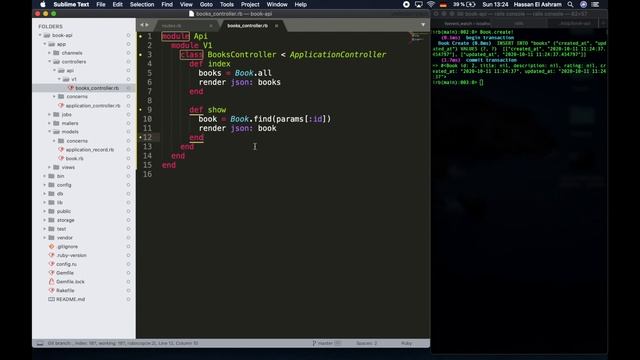Click the previous tab arrow
640x360 pixels.
142,25
